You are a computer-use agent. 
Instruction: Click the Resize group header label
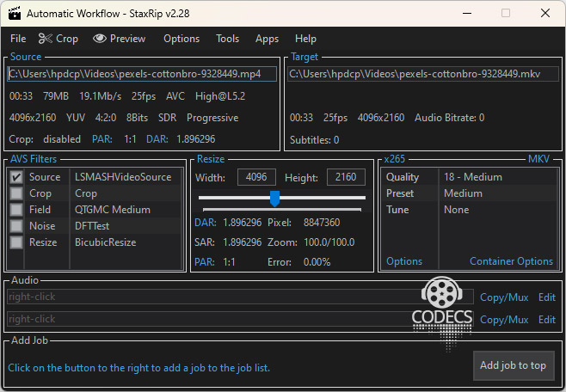(211, 159)
